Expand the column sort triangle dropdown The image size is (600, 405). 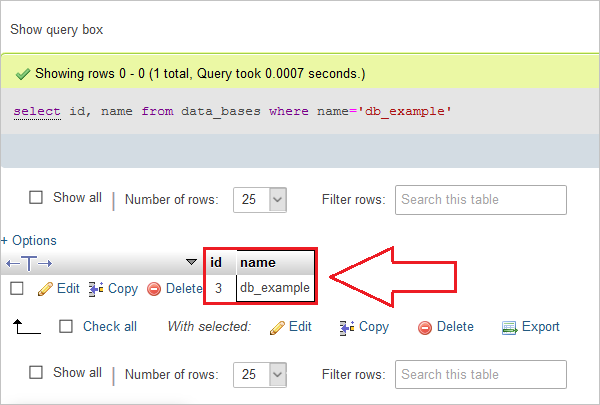(x=192, y=262)
